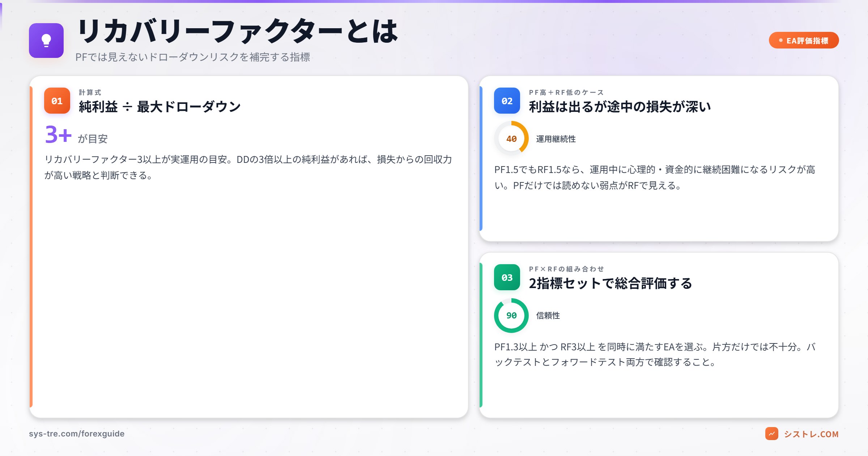Click the orange 40 progress ring
The image size is (868, 456).
[511, 139]
